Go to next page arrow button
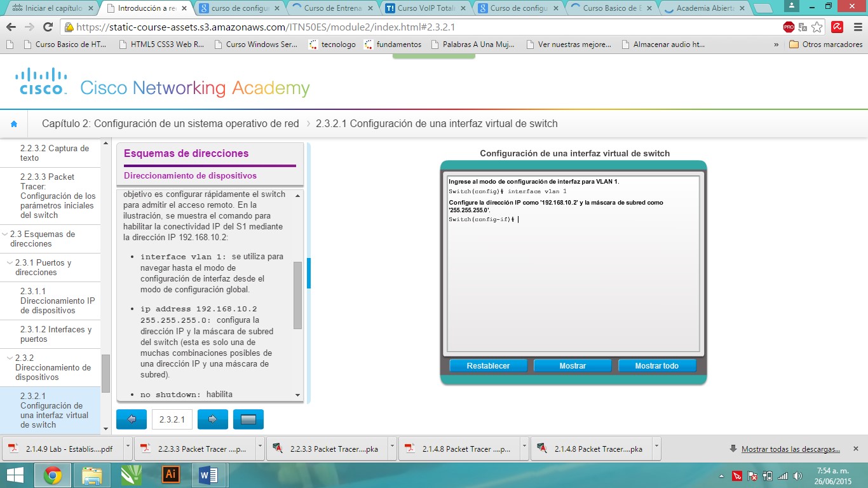 pos(213,419)
